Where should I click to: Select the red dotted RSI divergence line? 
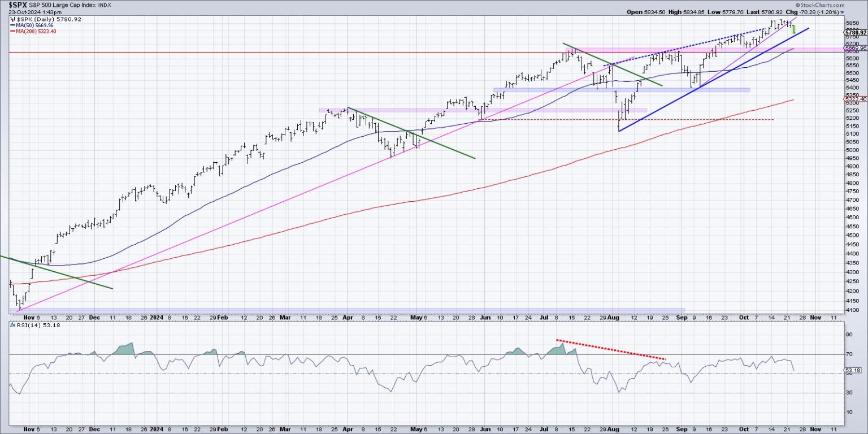tap(610, 349)
